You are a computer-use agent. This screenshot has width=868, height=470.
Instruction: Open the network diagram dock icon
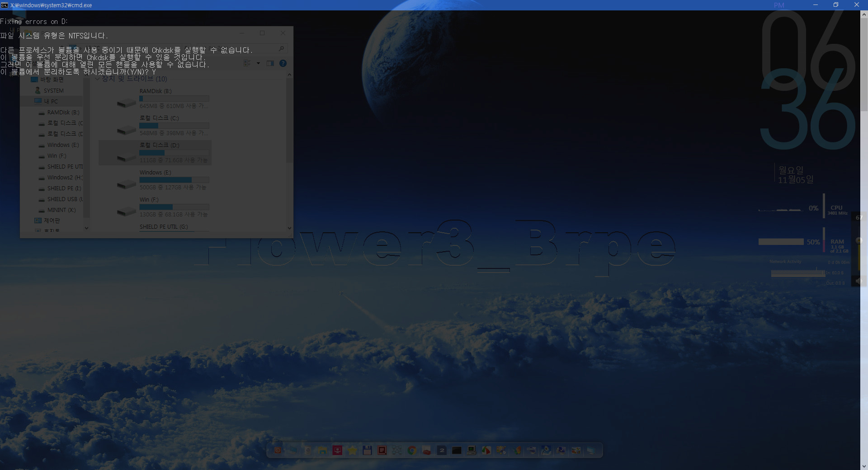click(x=397, y=450)
